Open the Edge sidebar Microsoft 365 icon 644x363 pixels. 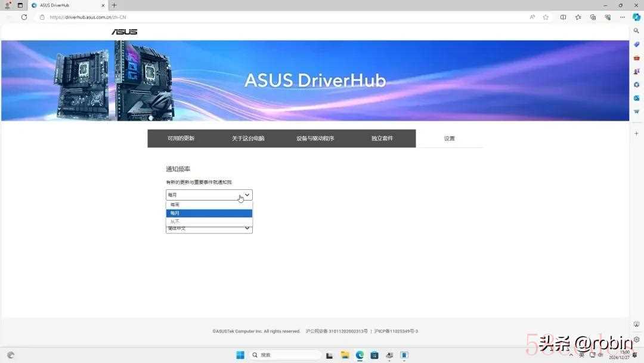tap(637, 85)
